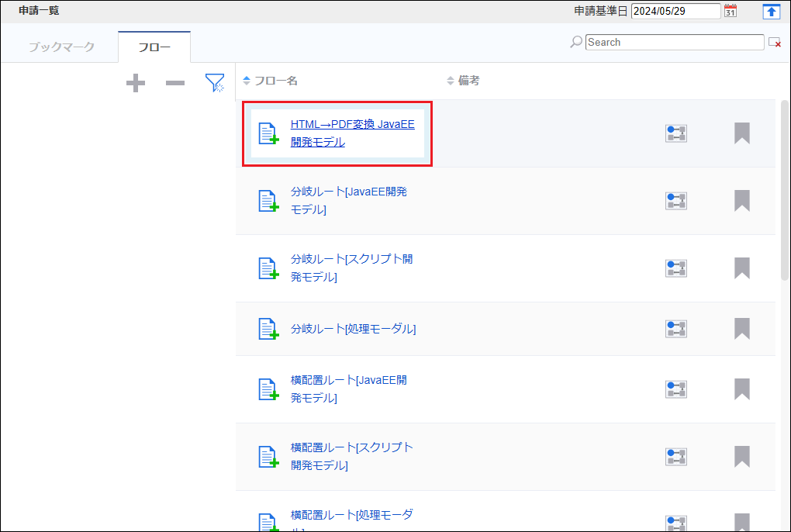Click the funnel filter icon
Screen dimensions: 791x532
215,83
